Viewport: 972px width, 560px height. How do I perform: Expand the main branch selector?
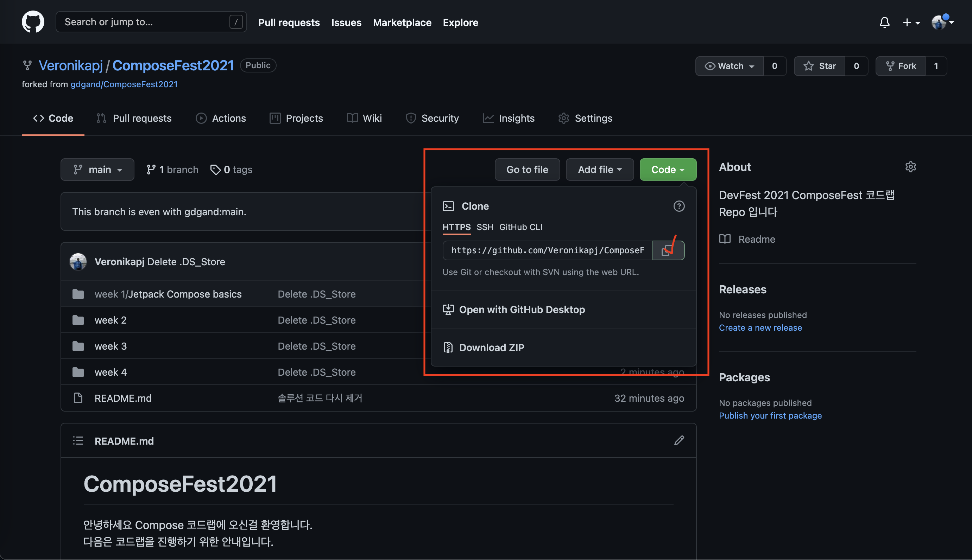(97, 170)
